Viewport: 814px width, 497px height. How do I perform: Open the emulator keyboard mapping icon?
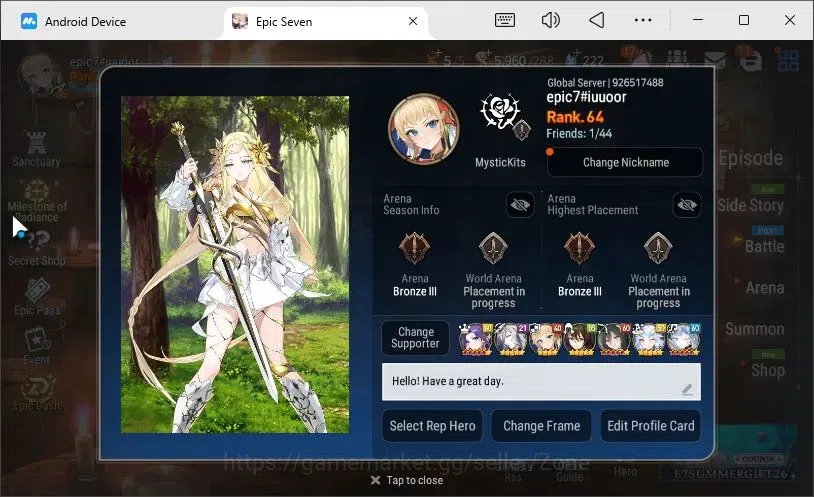tap(505, 21)
